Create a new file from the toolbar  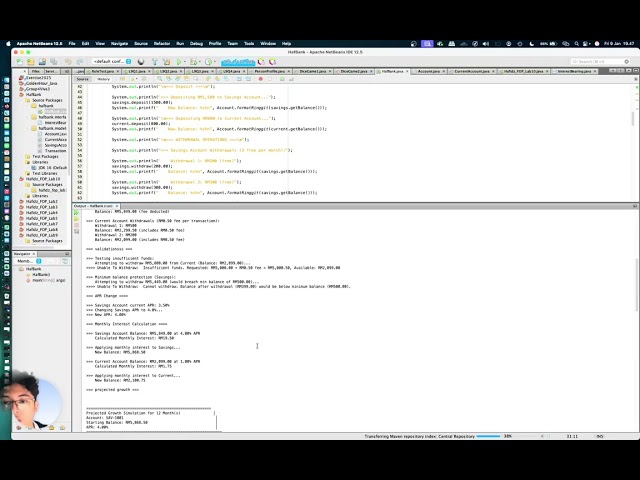click(x=19, y=62)
